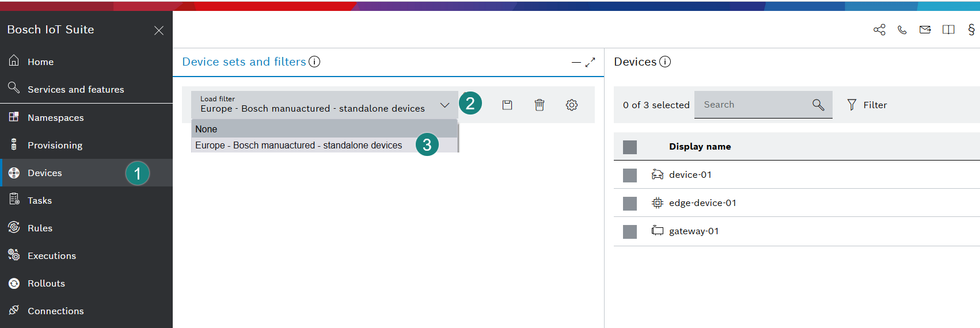
Task: Click the Bosch IoT Suite title
Action: click(51, 29)
